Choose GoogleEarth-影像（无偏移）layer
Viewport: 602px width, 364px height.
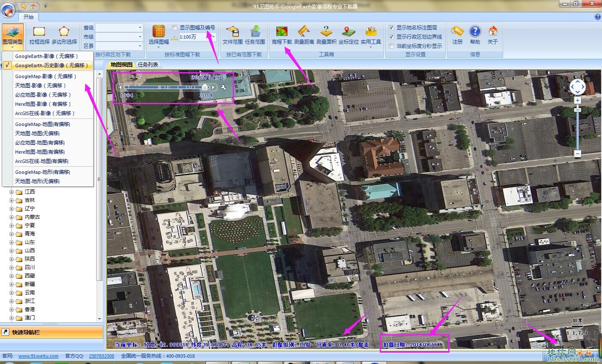click(x=47, y=56)
